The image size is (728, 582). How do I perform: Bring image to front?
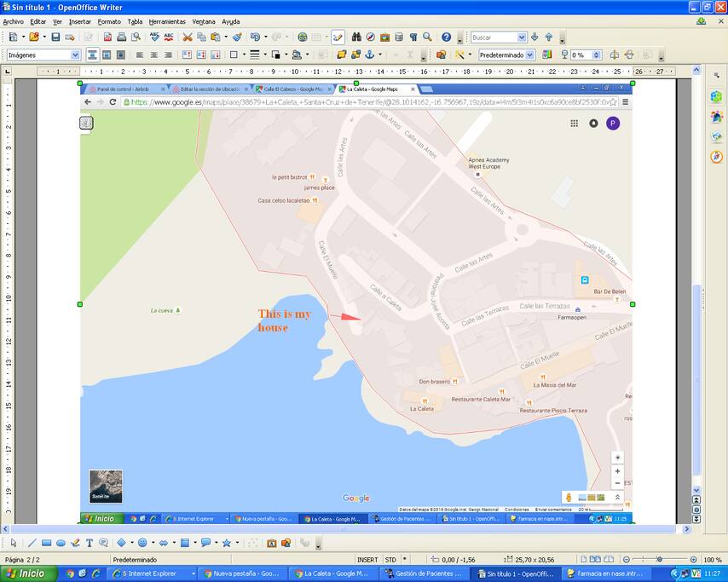(x=341, y=55)
